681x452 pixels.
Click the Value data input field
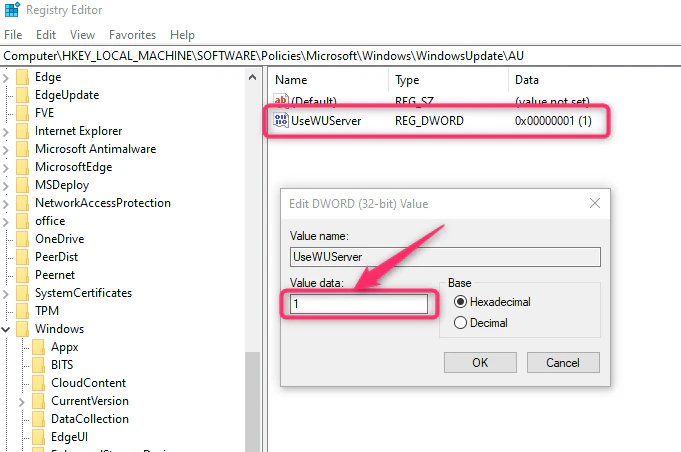pyautogui.click(x=359, y=304)
